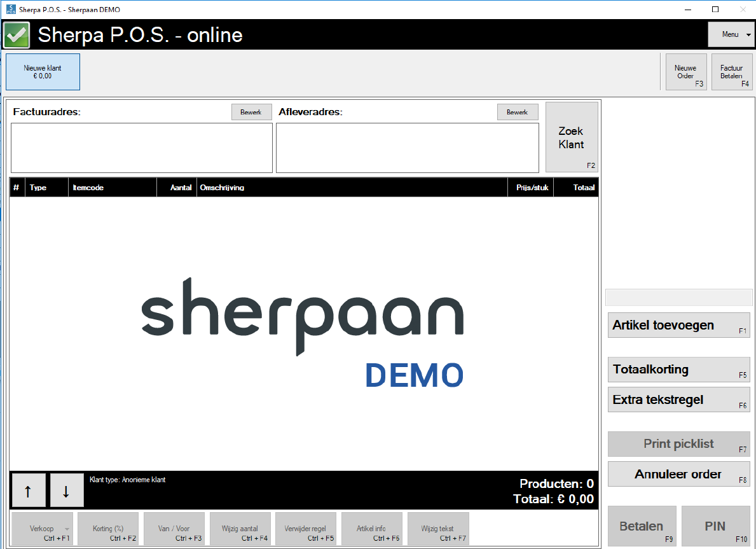Viewport: 756px width, 549px height.
Task: Move selection down with the down arrow
Action: coord(67,490)
